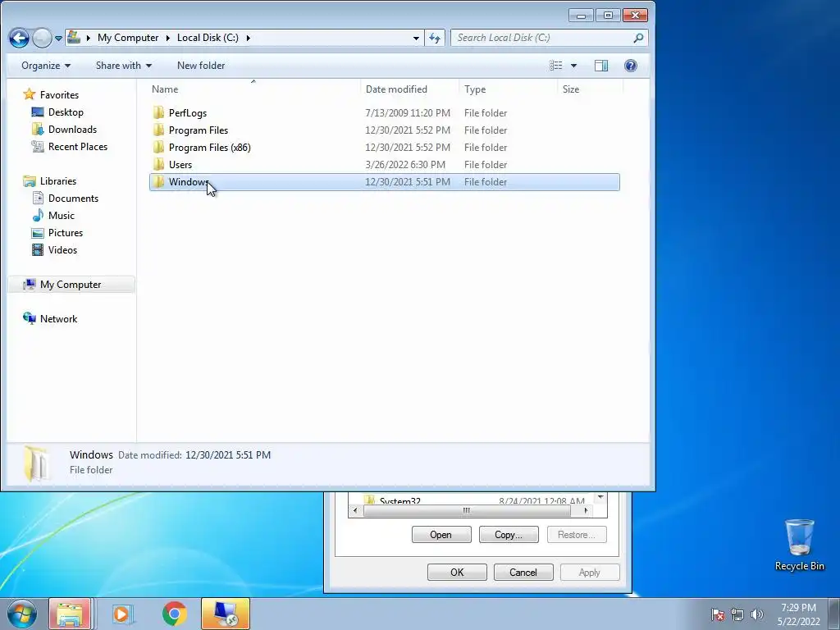Expand the arrow after Local Disk (C:)
The width and height of the screenshot is (840, 630).
248,38
